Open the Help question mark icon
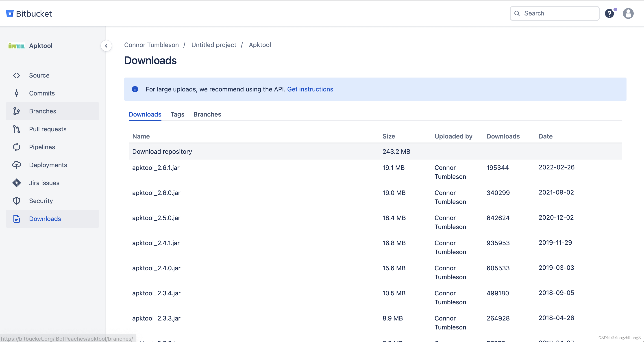Viewport: 644px width, 342px height. [x=609, y=13]
